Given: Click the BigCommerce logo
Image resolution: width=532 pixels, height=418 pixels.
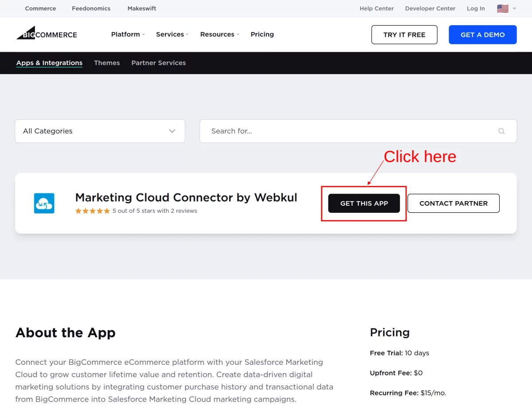Looking at the screenshot, I should pos(47,33).
